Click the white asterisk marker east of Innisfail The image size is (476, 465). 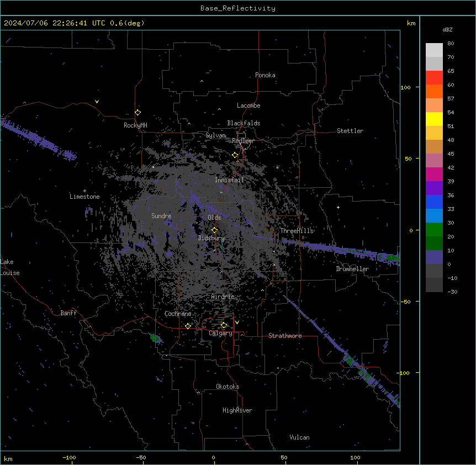(x=277, y=167)
